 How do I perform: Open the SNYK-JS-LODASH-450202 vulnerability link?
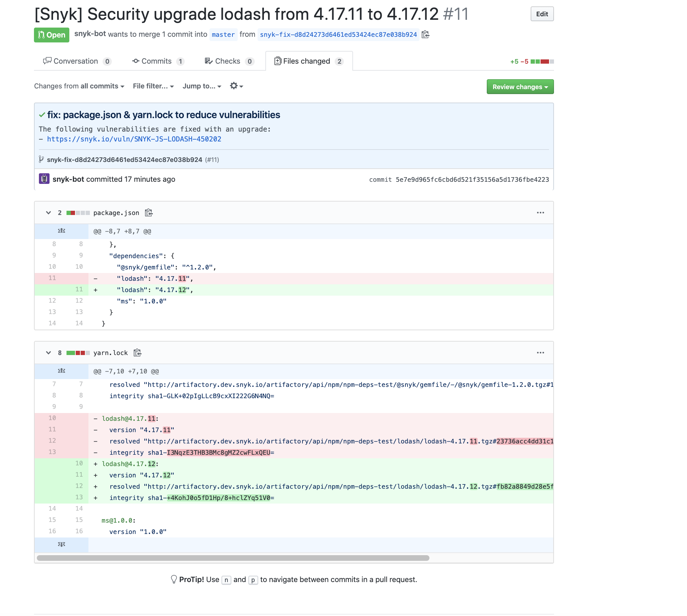point(134,139)
